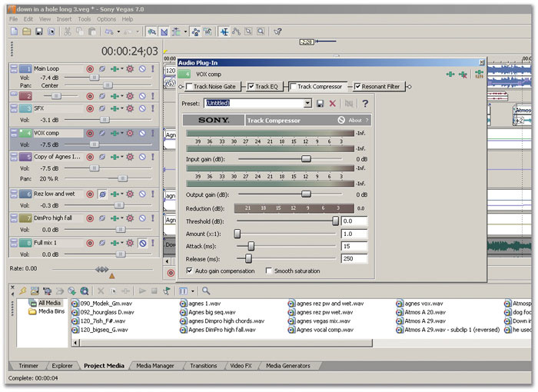Image resolution: width=538 pixels, height=392 pixels.
Task: Save project with the floppy disk icon
Action: 38,32
